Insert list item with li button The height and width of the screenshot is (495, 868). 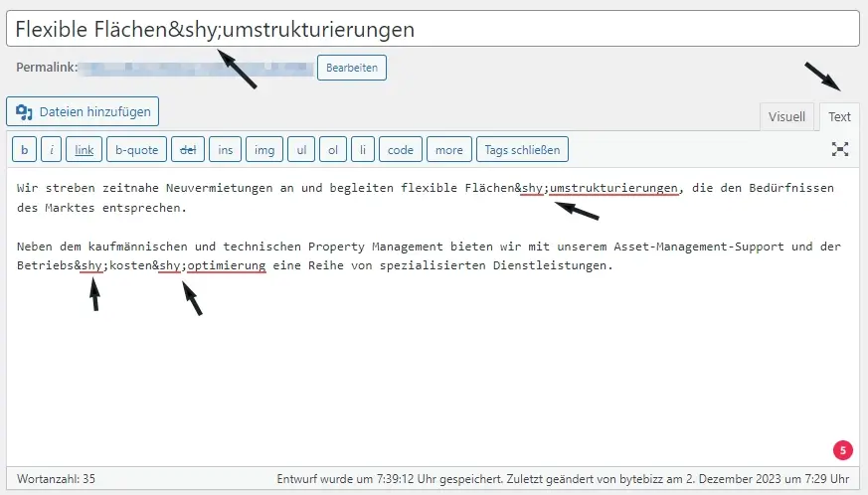[363, 149]
